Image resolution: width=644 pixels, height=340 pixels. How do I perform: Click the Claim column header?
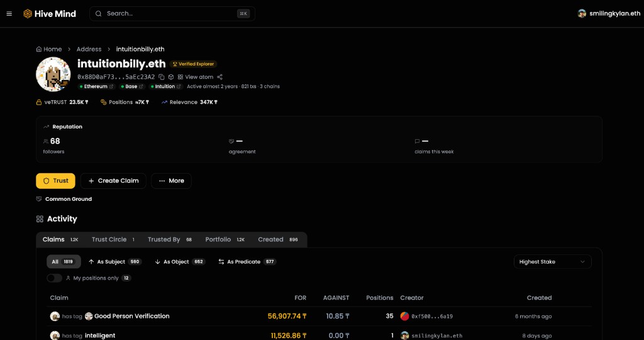point(59,298)
